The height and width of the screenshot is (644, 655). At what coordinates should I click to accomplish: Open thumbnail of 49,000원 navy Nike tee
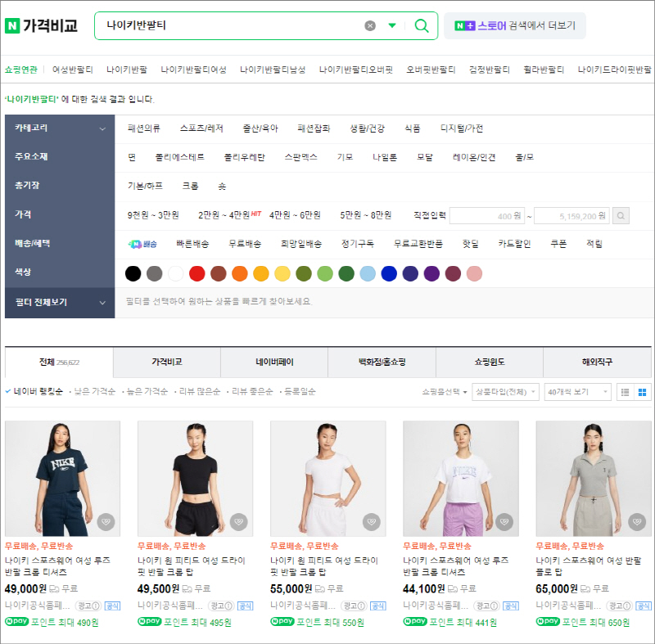[62, 479]
